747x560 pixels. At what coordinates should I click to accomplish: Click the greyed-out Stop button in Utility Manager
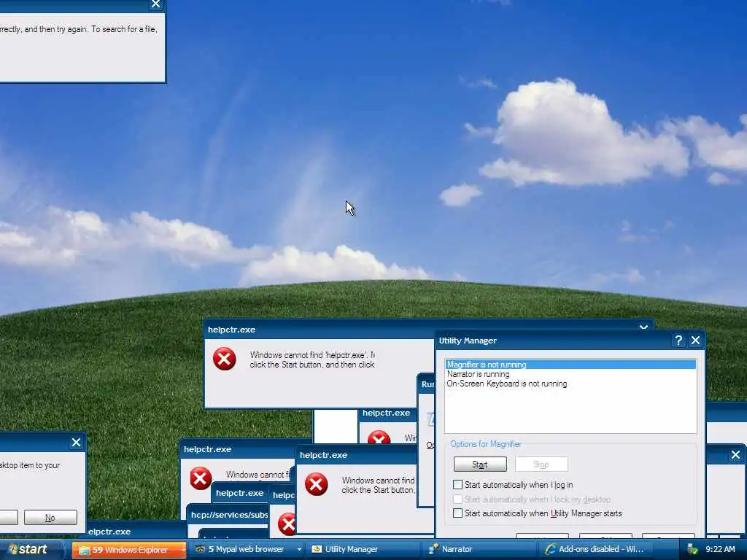coord(541,464)
